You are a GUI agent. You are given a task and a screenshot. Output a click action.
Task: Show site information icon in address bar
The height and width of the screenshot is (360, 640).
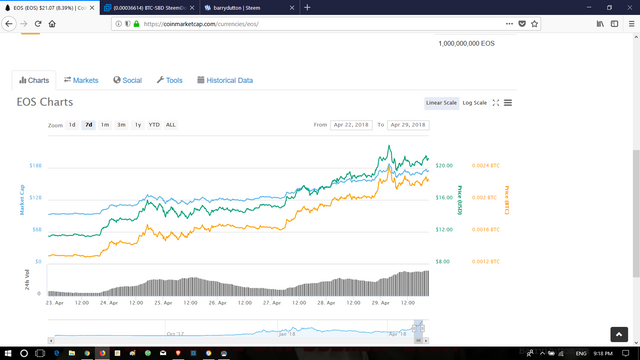click(118, 24)
